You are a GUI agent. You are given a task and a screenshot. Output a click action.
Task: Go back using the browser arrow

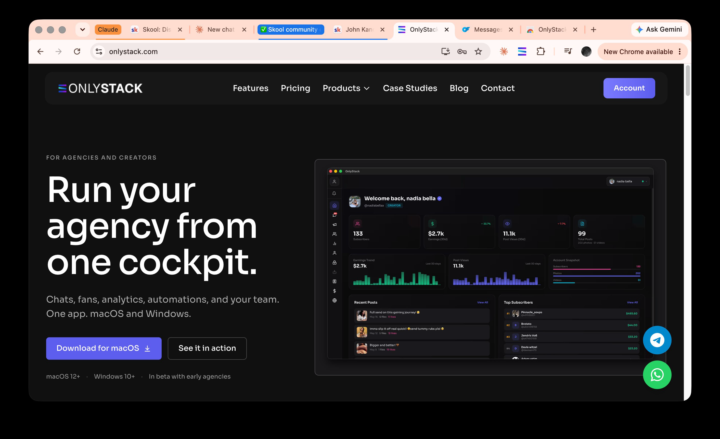click(x=40, y=51)
